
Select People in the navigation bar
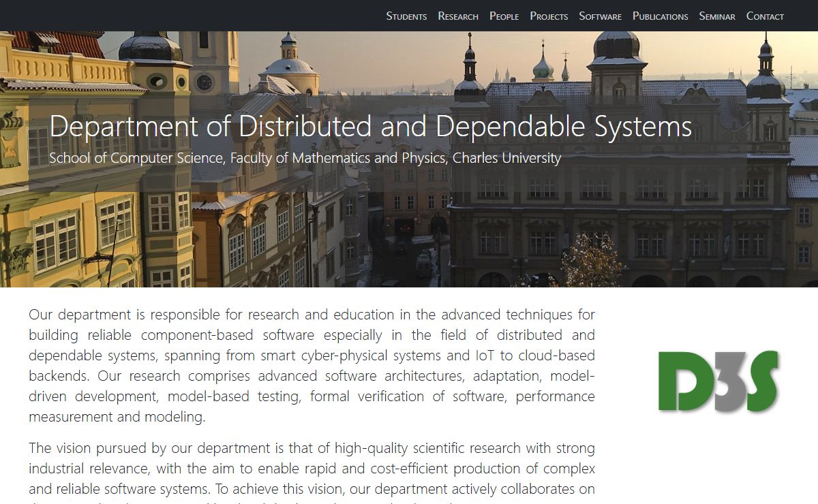pyautogui.click(x=504, y=16)
